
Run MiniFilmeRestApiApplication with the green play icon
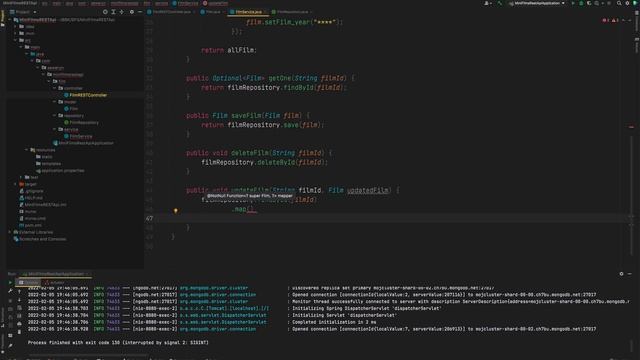tap(573, 3)
